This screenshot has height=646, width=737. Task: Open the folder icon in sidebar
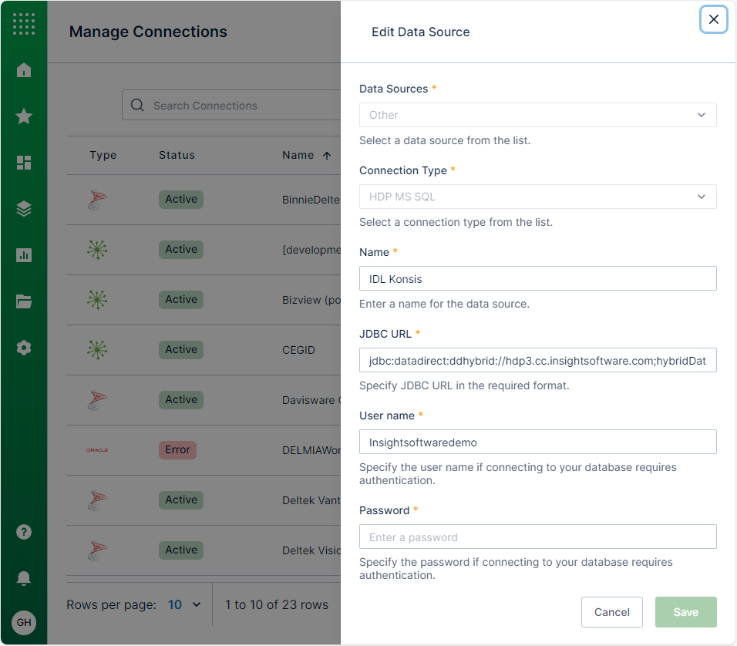(x=24, y=301)
